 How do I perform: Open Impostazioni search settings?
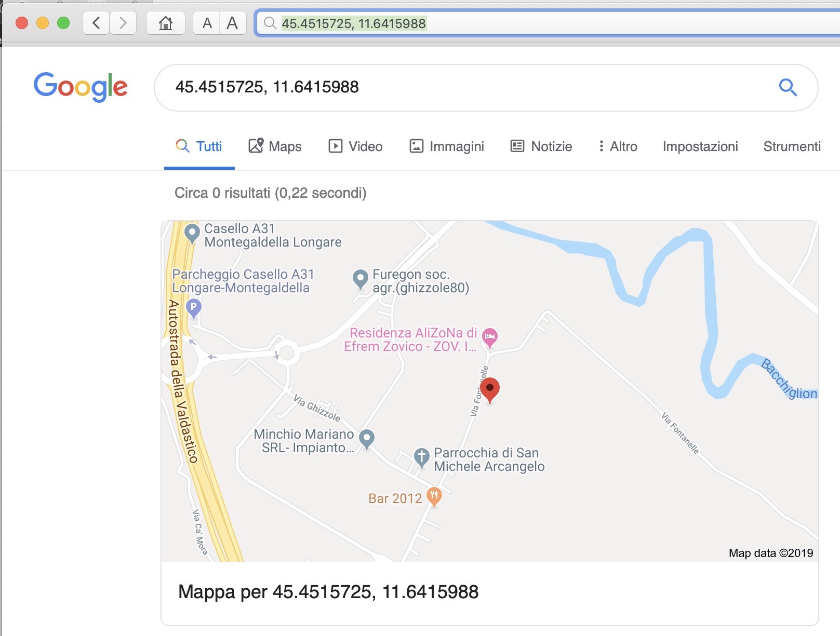[700, 146]
